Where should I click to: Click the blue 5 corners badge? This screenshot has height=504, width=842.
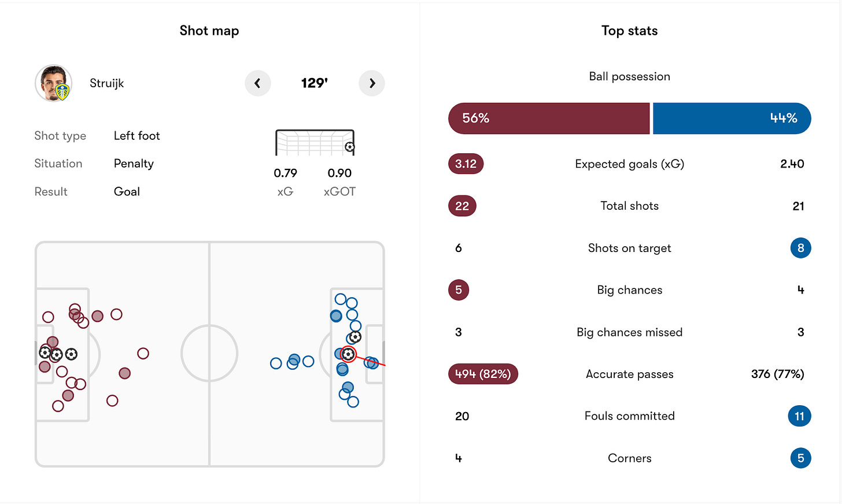tap(800, 458)
